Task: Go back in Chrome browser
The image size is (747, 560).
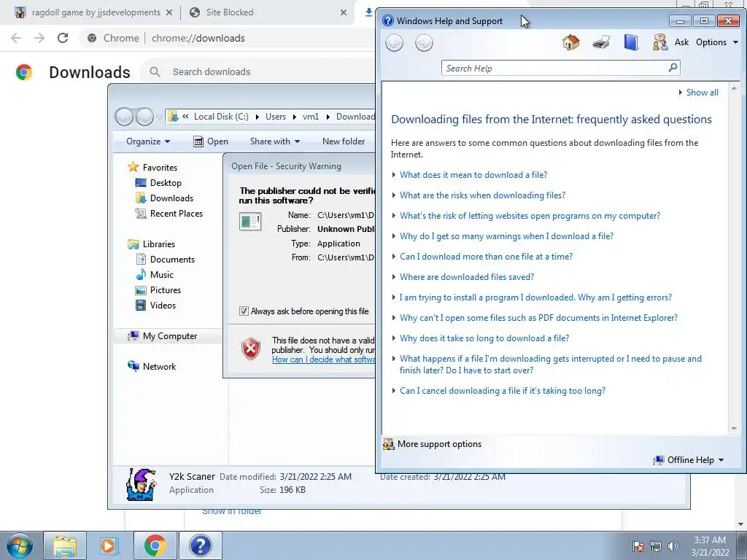Action: [16, 38]
